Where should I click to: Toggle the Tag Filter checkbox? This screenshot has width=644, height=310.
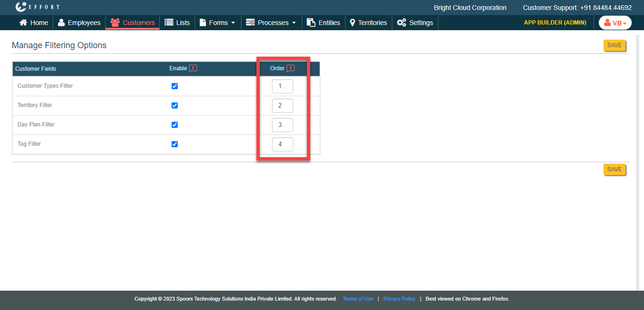[174, 144]
